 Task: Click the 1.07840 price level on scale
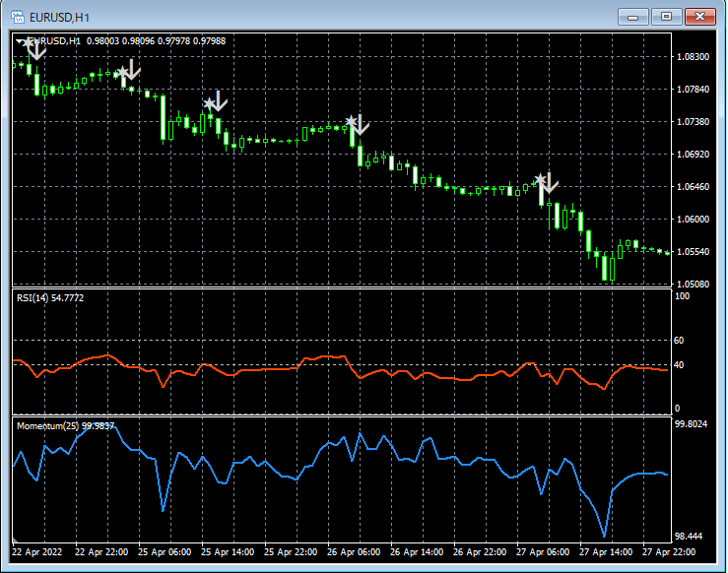(x=694, y=89)
